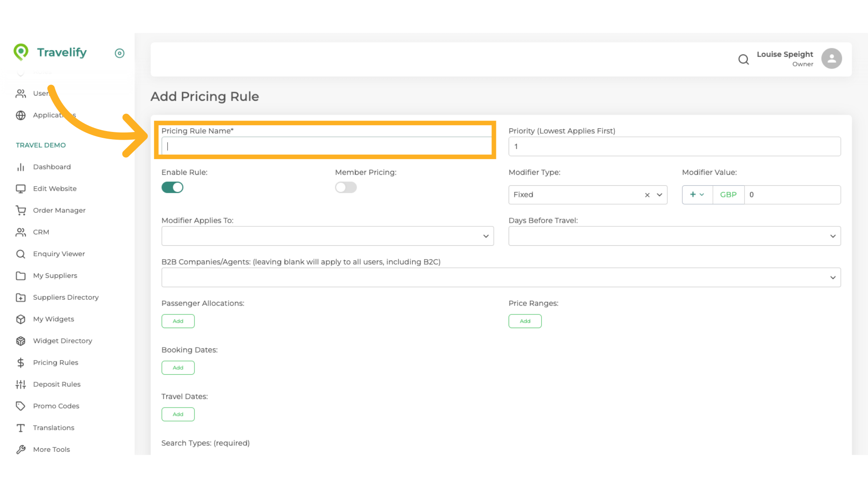
Task: Open the Days Before Travel dropdown
Action: pos(832,236)
